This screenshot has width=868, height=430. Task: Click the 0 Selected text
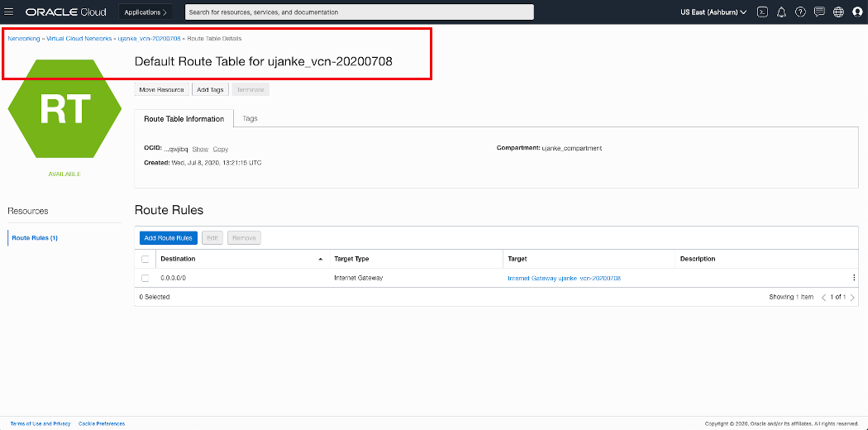[155, 297]
